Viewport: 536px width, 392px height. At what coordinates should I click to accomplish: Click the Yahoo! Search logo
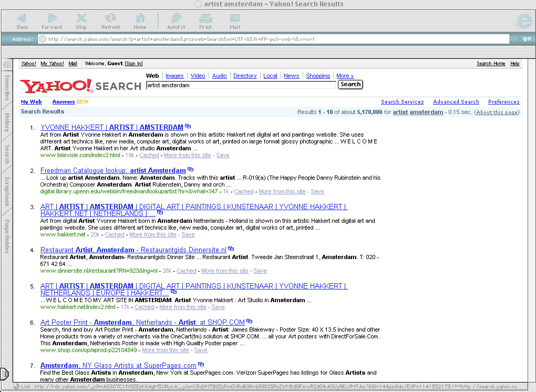[x=81, y=86]
